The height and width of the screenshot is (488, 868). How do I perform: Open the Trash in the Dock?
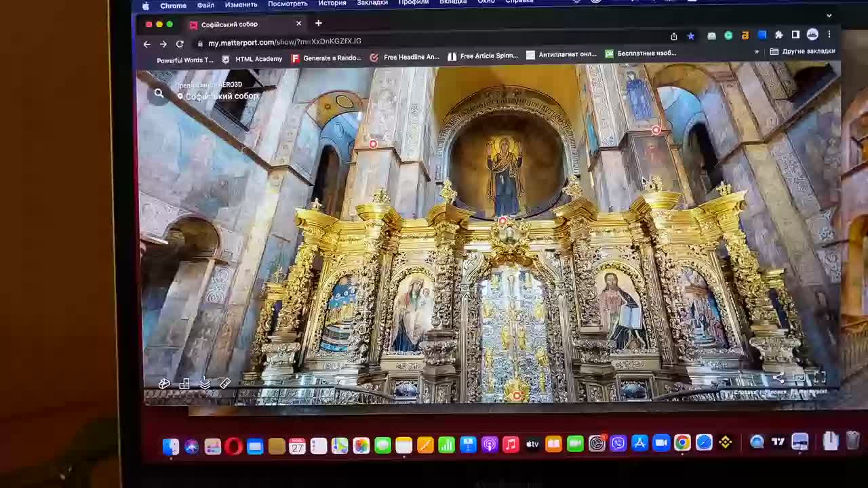[x=852, y=441]
